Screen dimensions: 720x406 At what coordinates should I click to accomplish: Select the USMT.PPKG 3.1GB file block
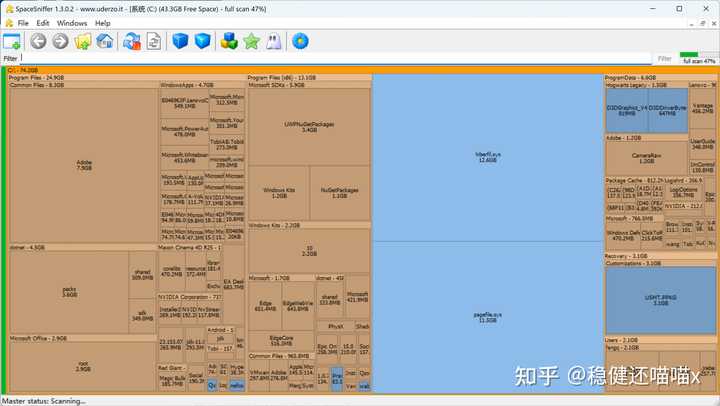[660, 300]
